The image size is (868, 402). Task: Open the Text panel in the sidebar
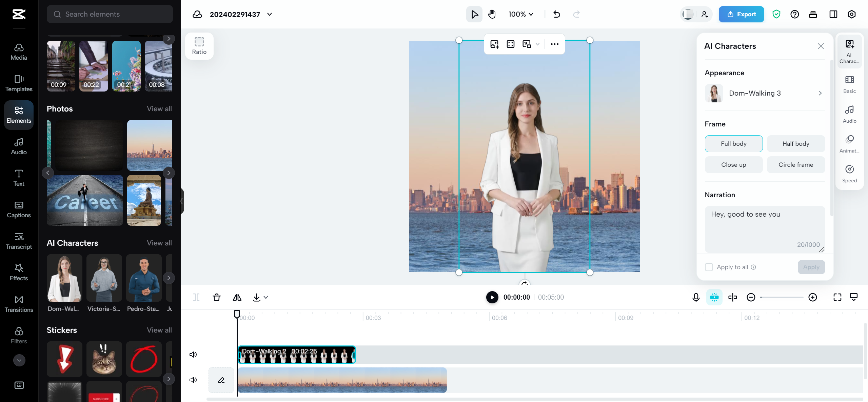click(x=19, y=178)
